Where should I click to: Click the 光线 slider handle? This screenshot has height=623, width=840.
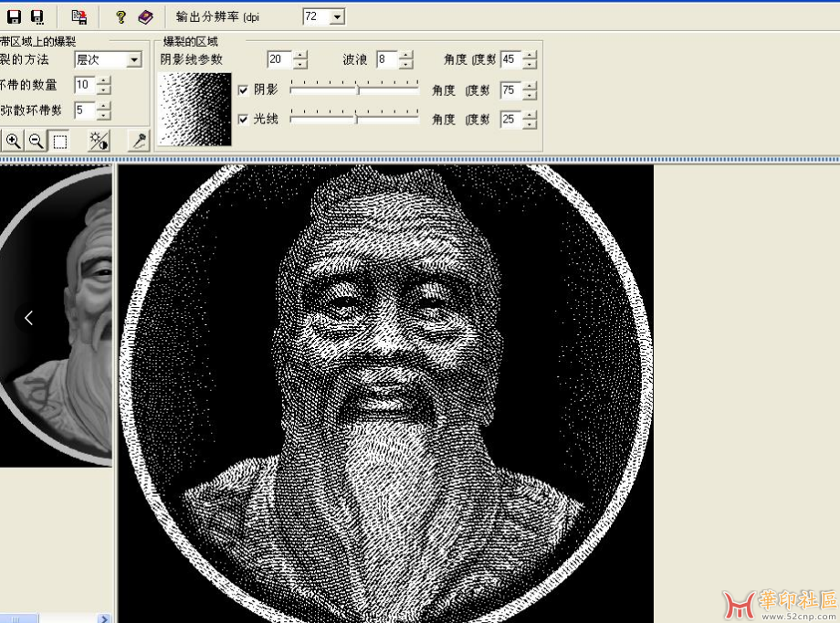point(356,119)
